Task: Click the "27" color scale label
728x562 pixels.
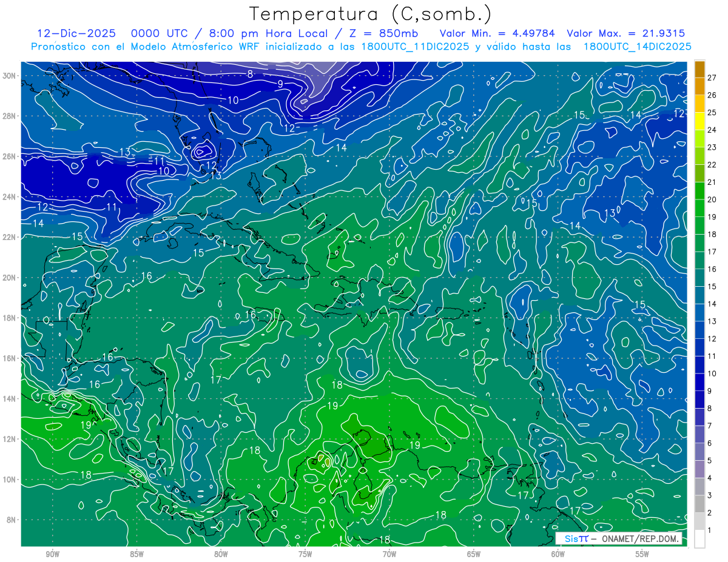Action: click(712, 78)
